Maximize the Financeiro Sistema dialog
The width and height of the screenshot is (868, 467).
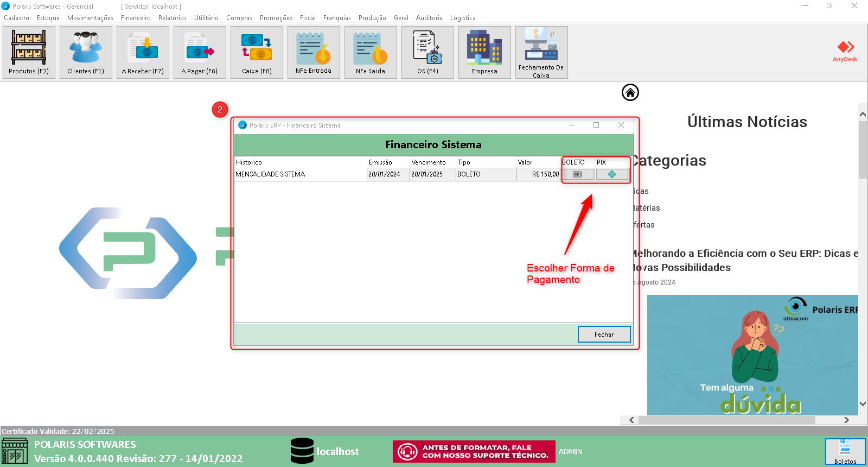(x=596, y=125)
